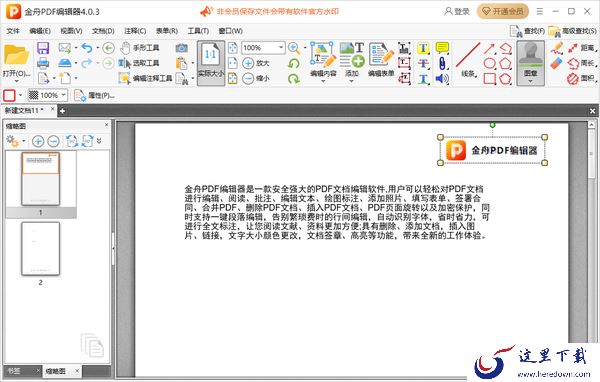600x382 pixels.
Task: Click the snapshot camera icon
Action: click(x=181, y=48)
